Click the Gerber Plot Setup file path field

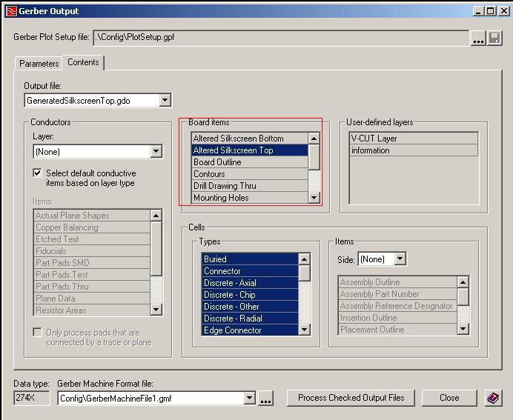(x=281, y=38)
